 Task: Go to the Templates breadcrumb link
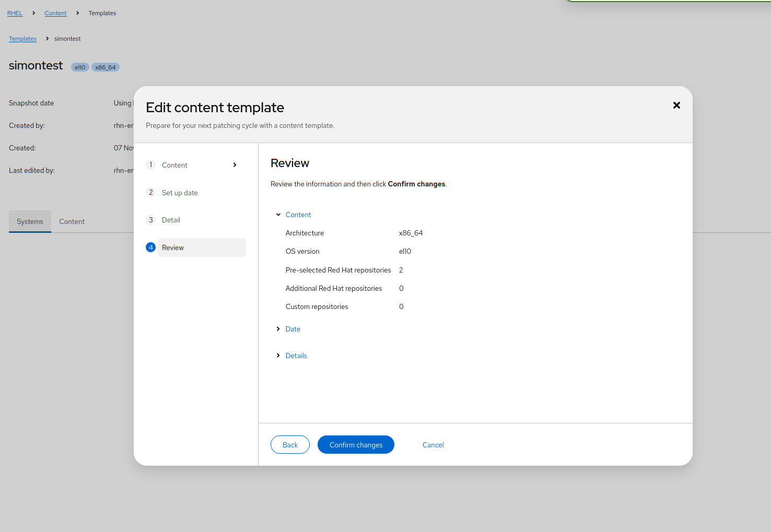[22, 39]
